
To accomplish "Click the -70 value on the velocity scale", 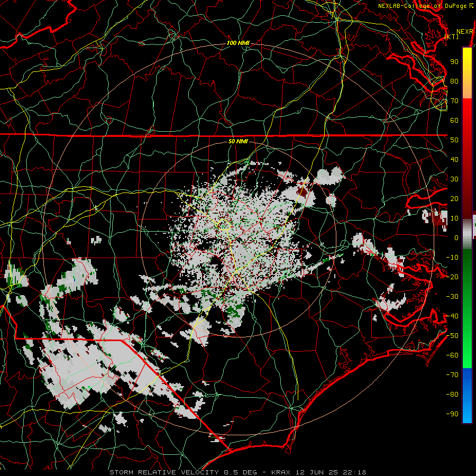I will point(452,375).
